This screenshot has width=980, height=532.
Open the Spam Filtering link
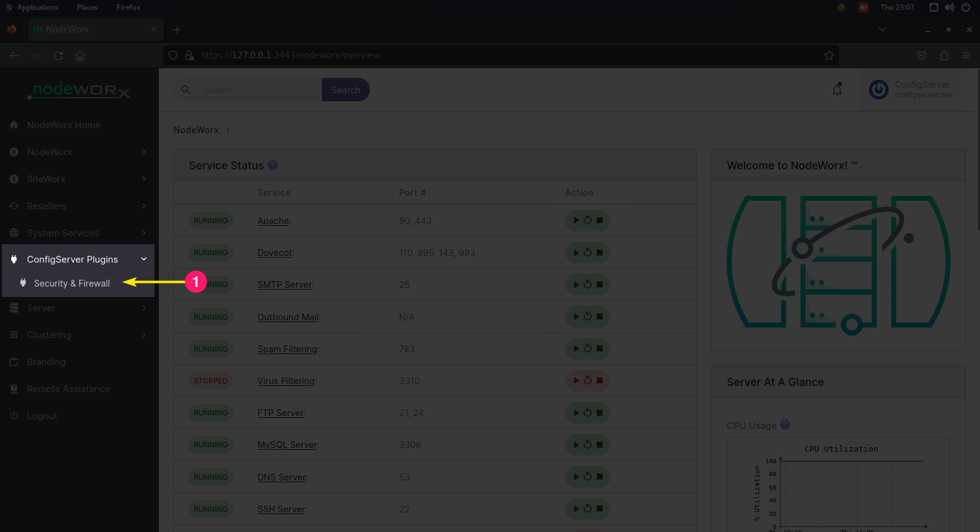287,349
